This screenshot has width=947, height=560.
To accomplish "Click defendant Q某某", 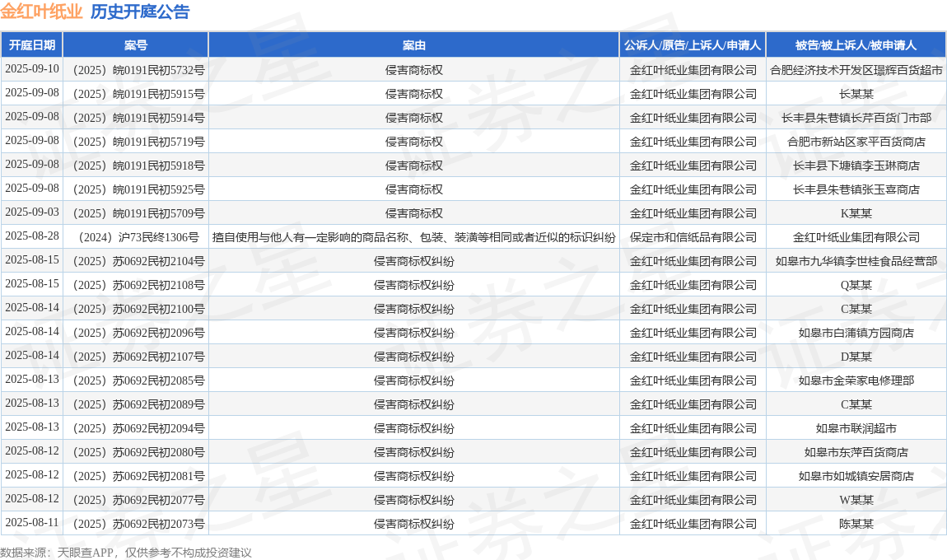I will (856, 285).
